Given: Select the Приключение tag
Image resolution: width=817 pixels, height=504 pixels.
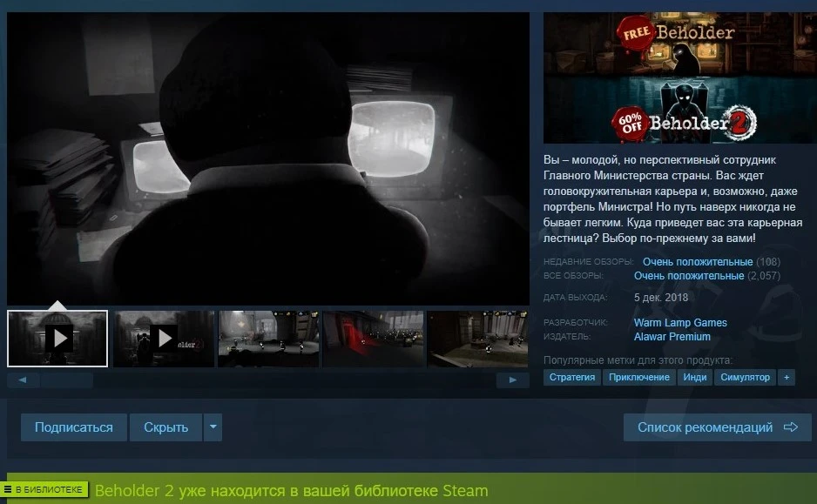Looking at the screenshot, I should point(638,377).
